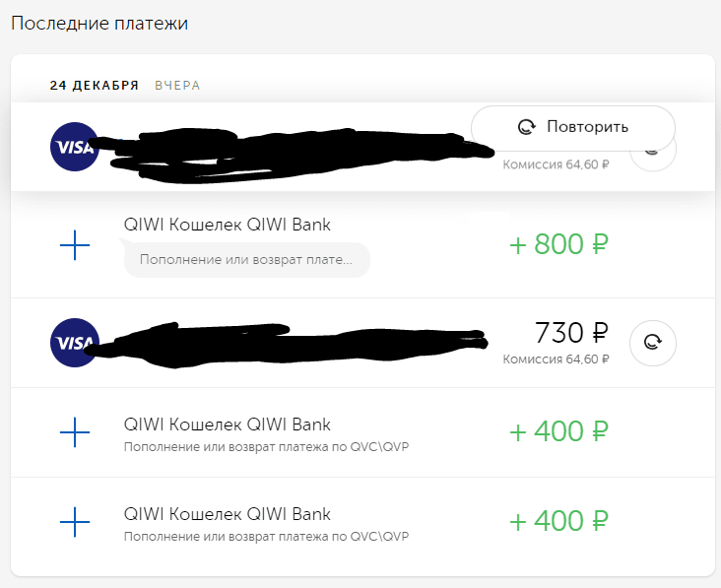Click the circular arrow inside the Повторить button

(526, 127)
